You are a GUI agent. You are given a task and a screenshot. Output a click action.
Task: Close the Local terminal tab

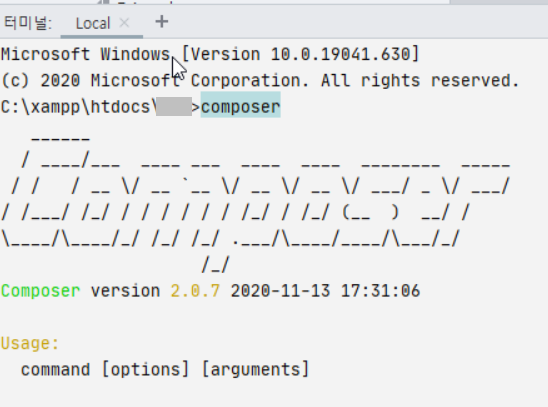124,23
